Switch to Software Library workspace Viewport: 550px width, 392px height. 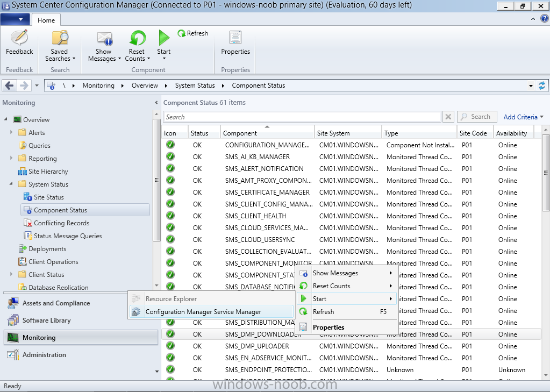coord(46,320)
